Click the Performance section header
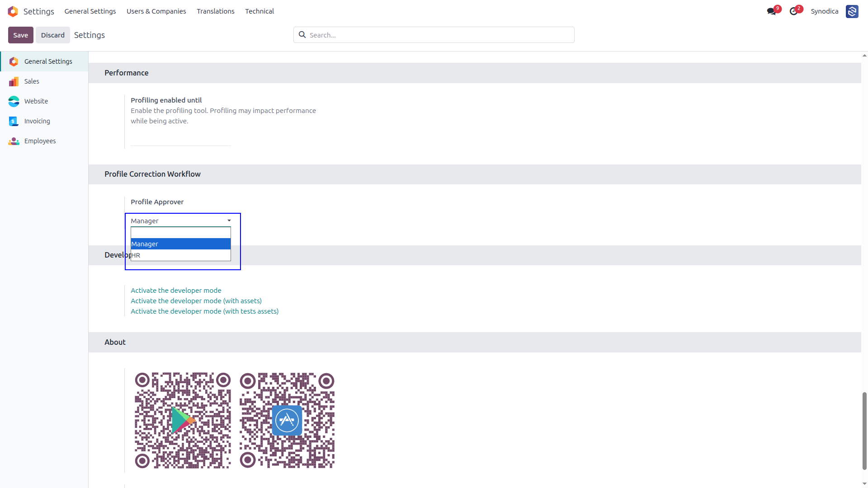The width and height of the screenshot is (868, 488). (x=127, y=73)
